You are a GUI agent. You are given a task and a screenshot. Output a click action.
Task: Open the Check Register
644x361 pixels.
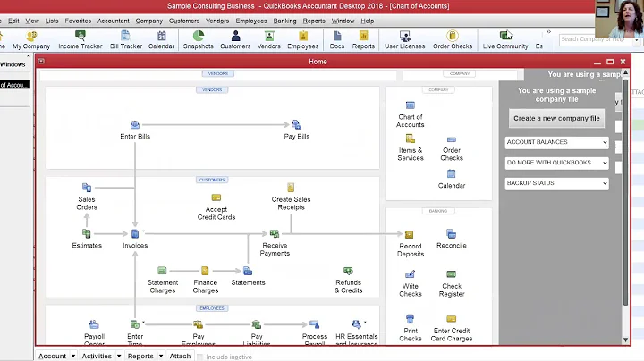pyautogui.click(x=452, y=283)
